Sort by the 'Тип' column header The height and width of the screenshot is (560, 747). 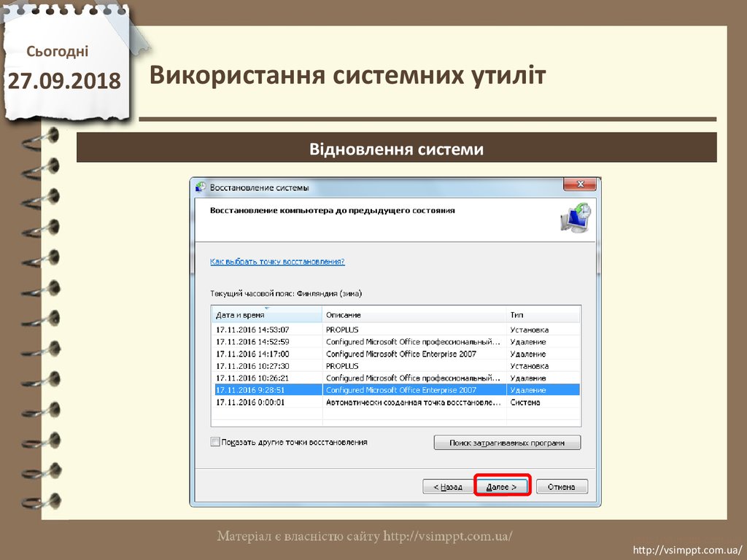(x=542, y=315)
